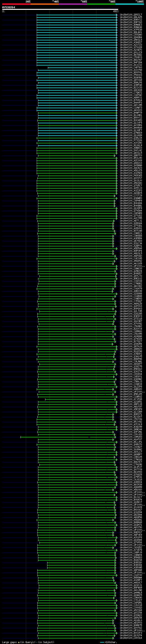Click label UniRef100_Q60382
146x644 pixels.
coord(131,286)
